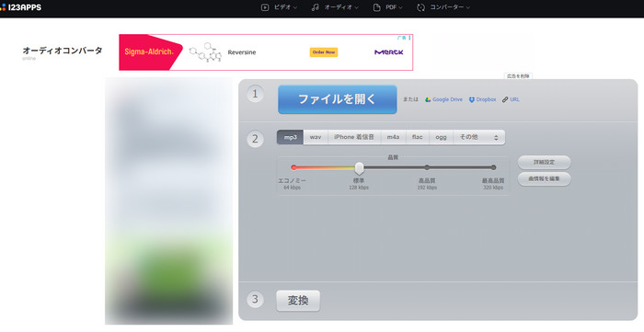This screenshot has height=332, width=644.
Task: Set quality to 最高品質 320 kbps point
Action: [493, 167]
